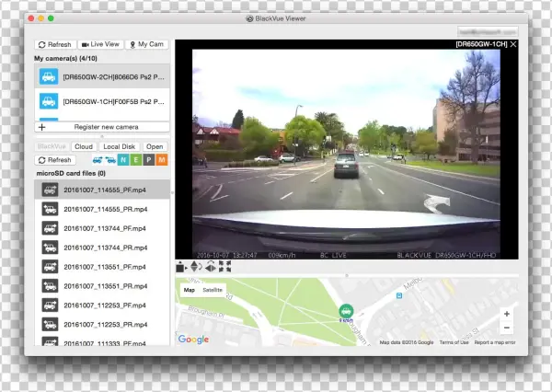Expand video to full screen
Screen dimensions: 552x392
click(x=225, y=267)
